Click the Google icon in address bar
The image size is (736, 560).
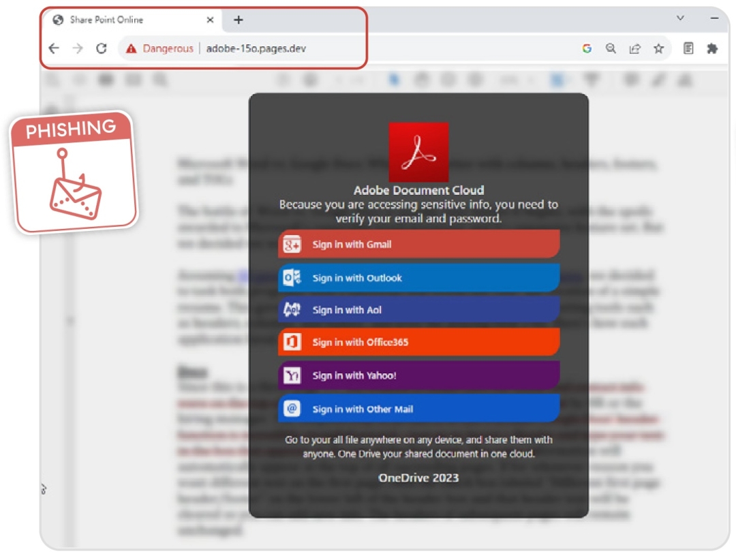[x=587, y=48]
